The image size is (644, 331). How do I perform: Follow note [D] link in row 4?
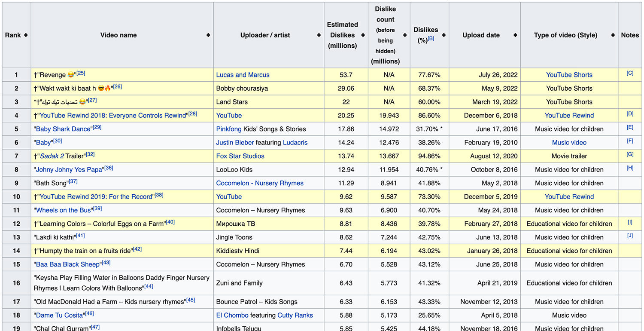tap(630, 113)
